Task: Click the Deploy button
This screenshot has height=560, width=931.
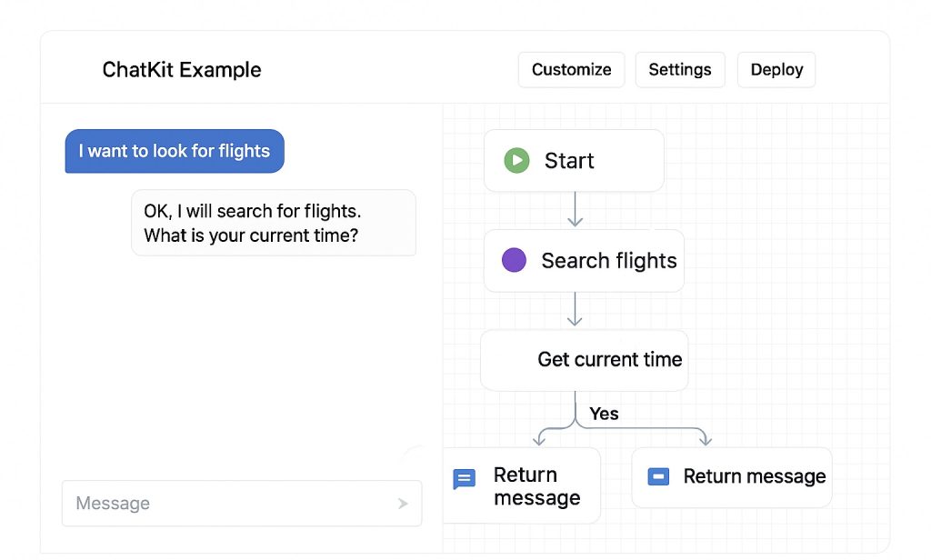Action: coord(776,69)
